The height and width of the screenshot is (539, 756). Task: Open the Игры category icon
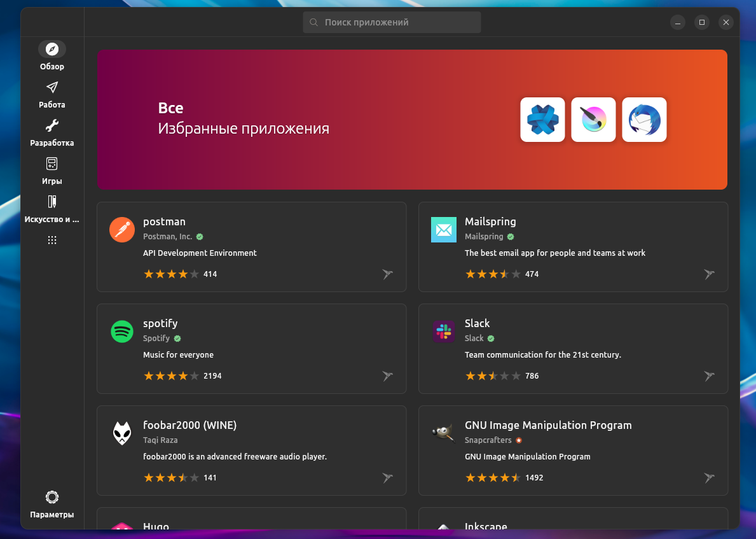52,164
